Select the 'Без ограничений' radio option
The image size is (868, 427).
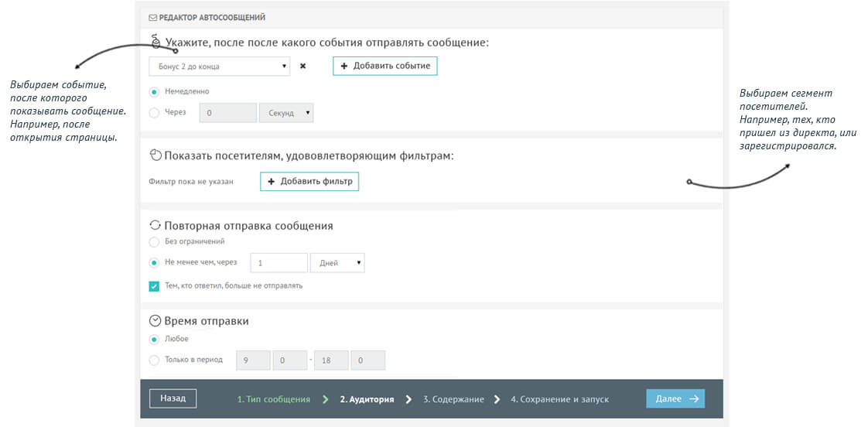[x=155, y=242]
